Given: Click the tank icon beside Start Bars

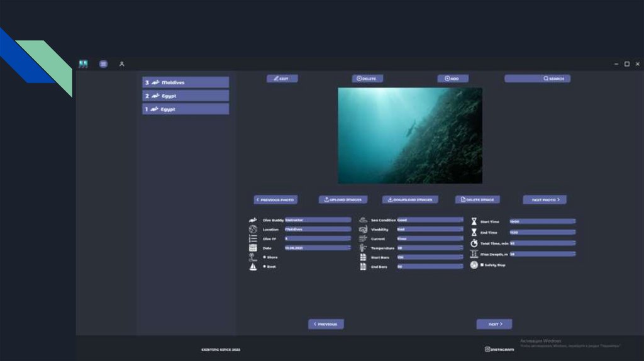Looking at the screenshot, I should click(363, 257).
